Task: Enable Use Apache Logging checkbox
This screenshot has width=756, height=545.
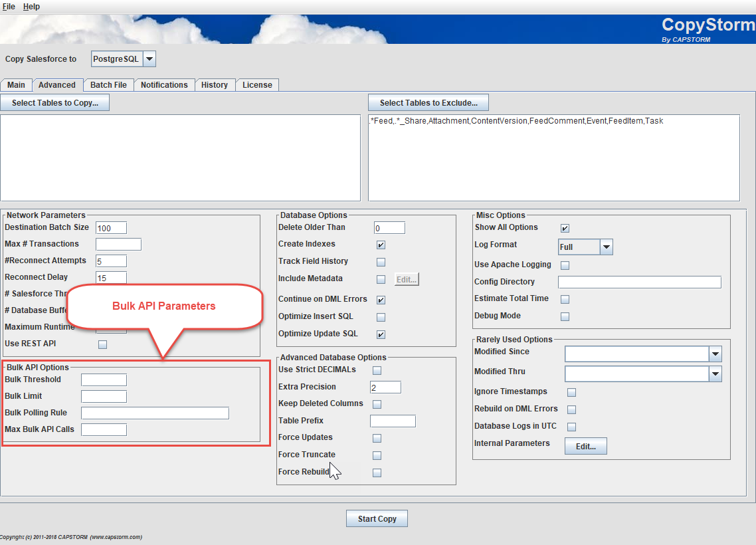Action: click(565, 265)
